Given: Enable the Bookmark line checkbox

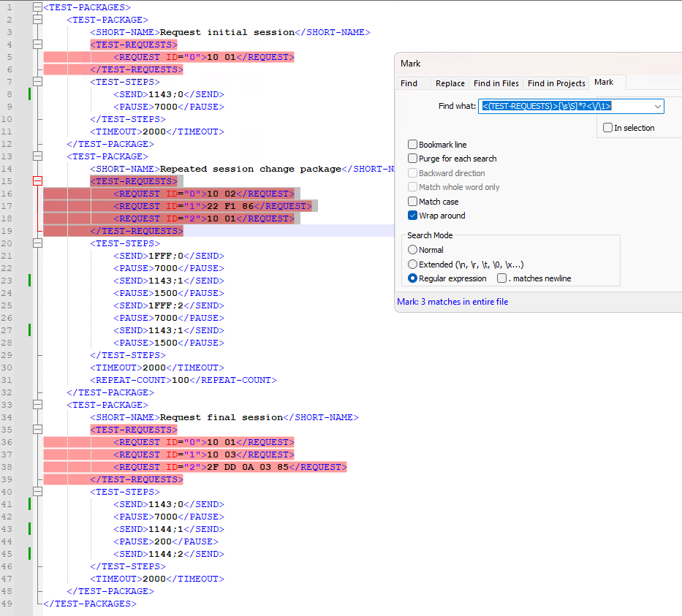Looking at the screenshot, I should click(412, 145).
